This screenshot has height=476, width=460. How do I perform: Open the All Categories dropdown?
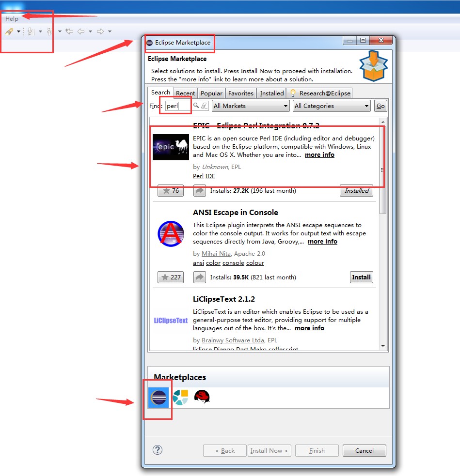coord(332,106)
